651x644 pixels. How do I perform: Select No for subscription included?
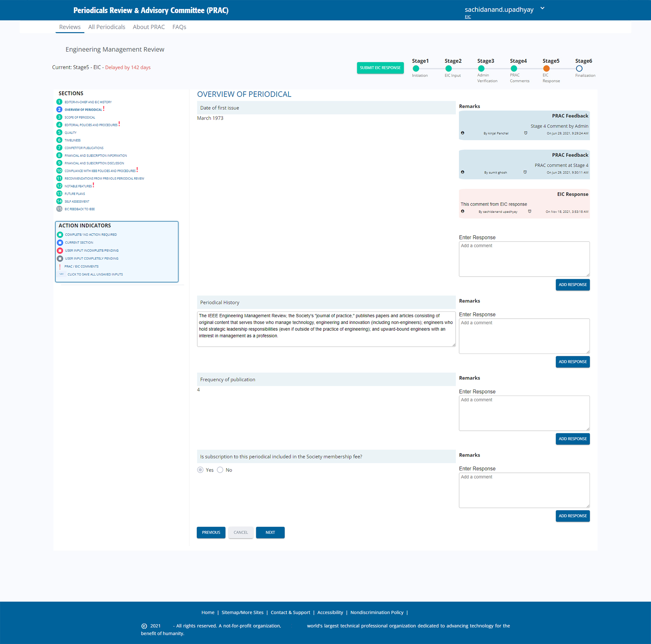pos(220,470)
